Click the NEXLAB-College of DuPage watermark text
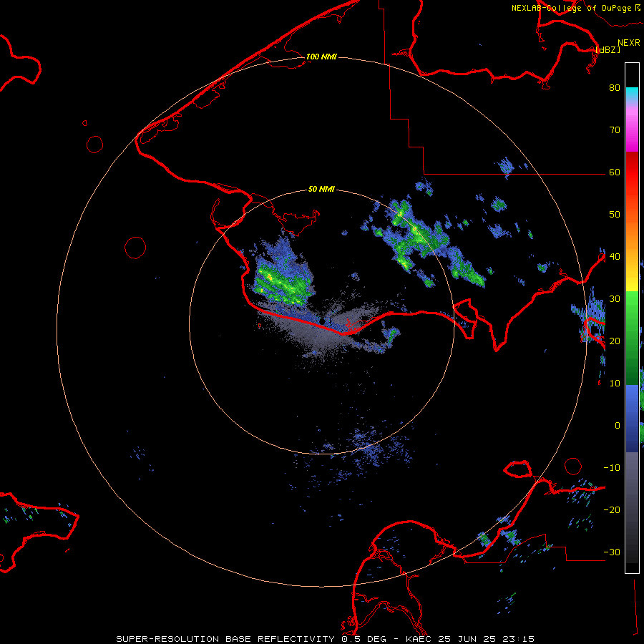Screen dimensions: 644x644 [571, 8]
